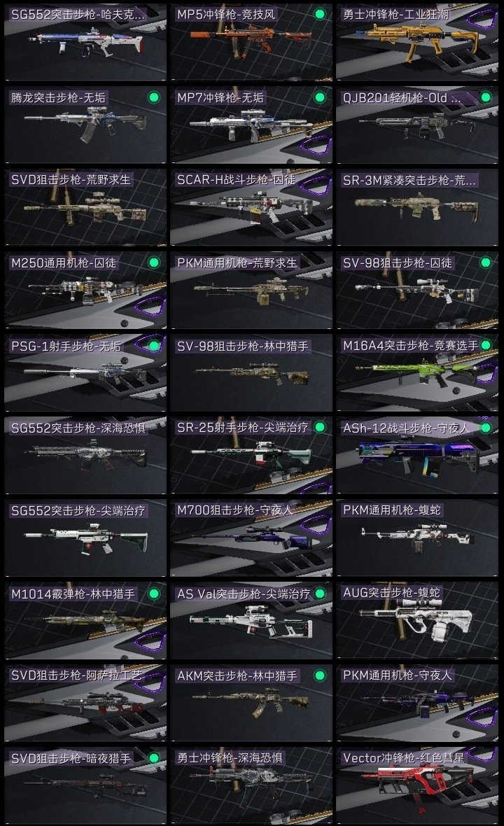The height and width of the screenshot is (826, 504).
Task: Select the SR-25射手步枪-尖端治疗 rifle image
Action: (x=251, y=454)
